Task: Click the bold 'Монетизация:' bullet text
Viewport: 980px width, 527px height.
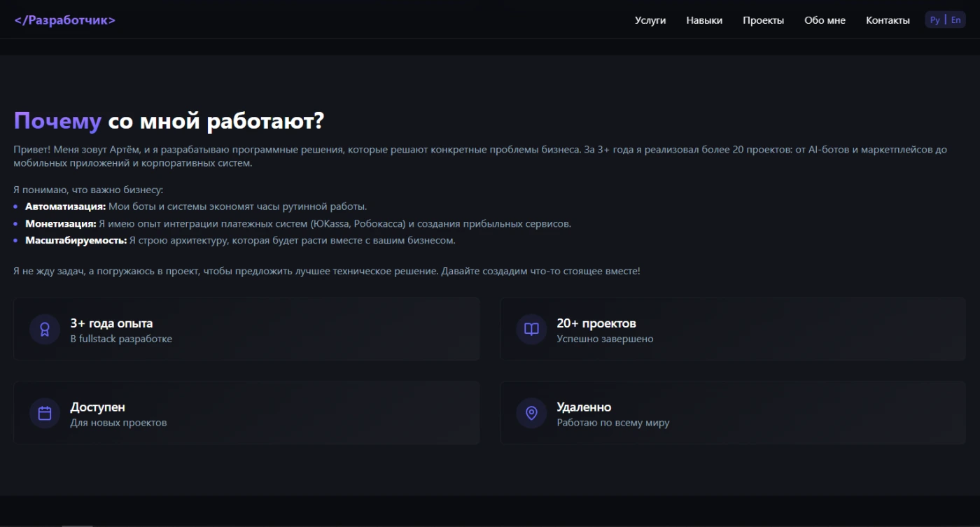Action: click(60, 224)
